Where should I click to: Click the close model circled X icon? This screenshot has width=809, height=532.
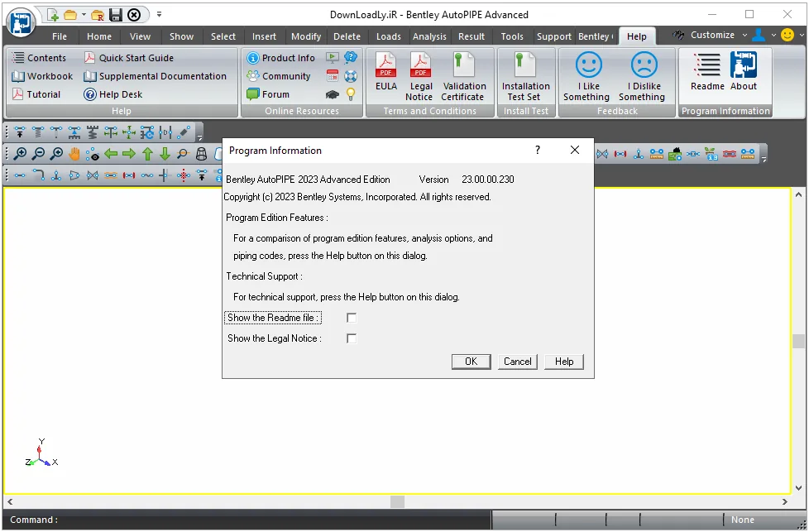134,15
